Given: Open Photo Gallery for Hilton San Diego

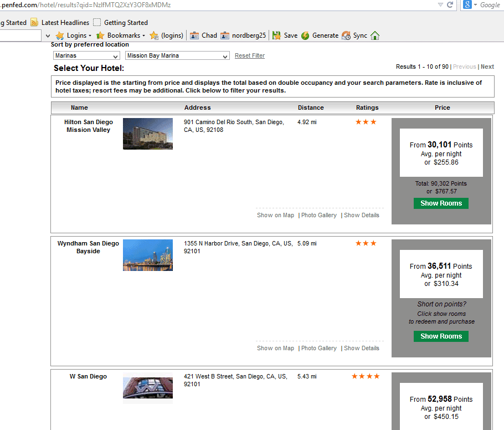Looking at the screenshot, I should (x=319, y=215).
